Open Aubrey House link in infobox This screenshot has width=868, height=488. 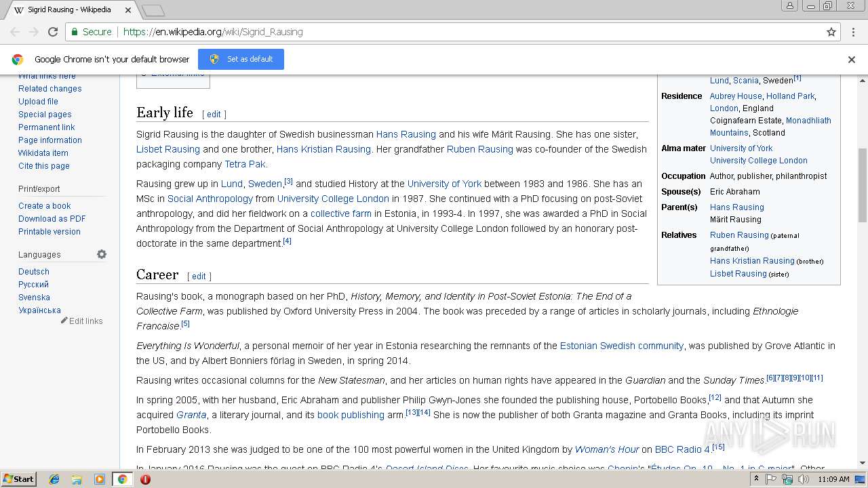(x=736, y=96)
